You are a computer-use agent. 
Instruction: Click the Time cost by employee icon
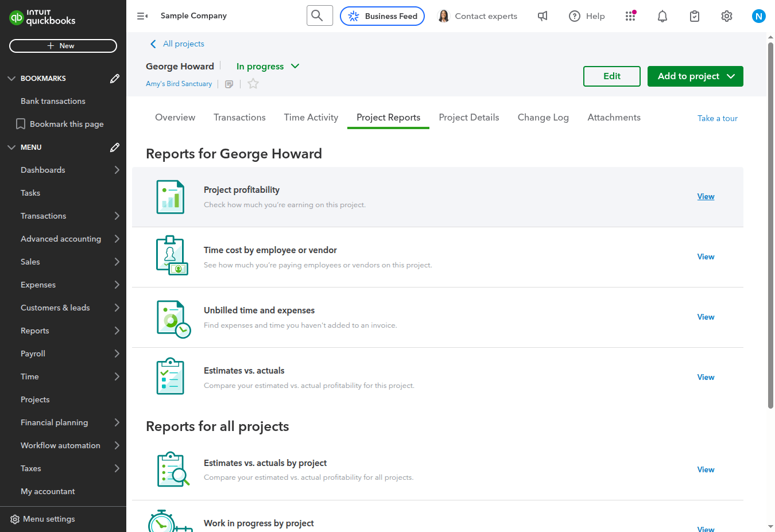coord(172,255)
